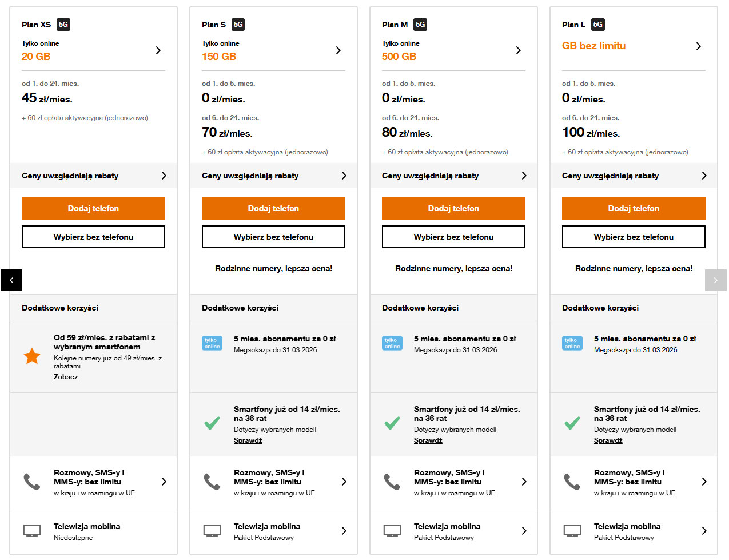Open 'Rodzinne numery, lepsza cena!' link in Plan L
729x560 pixels.
pyautogui.click(x=634, y=268)
